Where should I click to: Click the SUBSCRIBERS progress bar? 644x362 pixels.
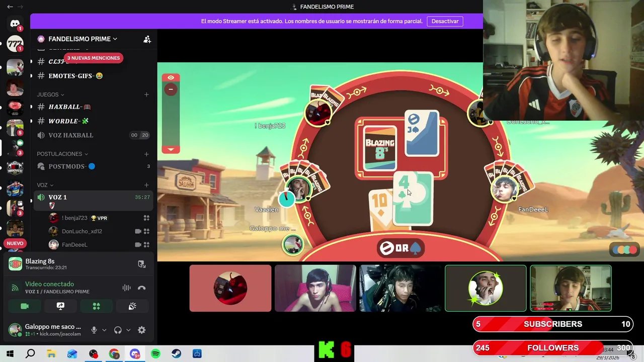(552, 324)
